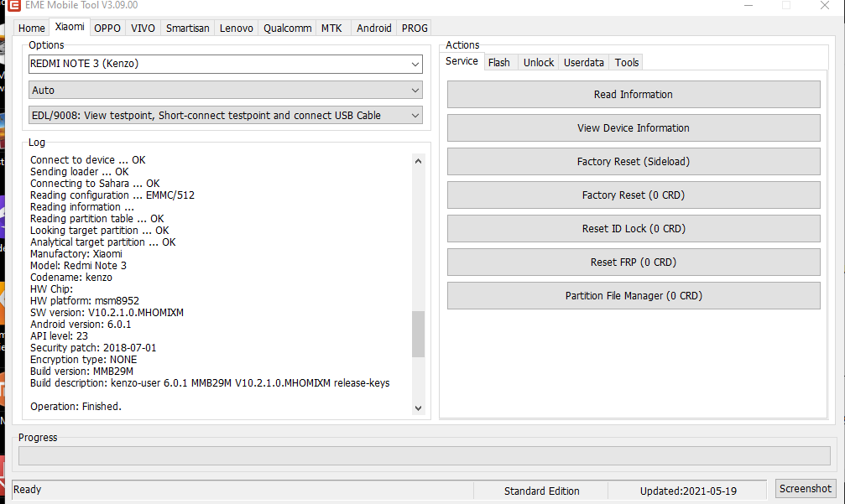
Task: Click the EME Mobile Tool app icon
Action: pos(14,5)
